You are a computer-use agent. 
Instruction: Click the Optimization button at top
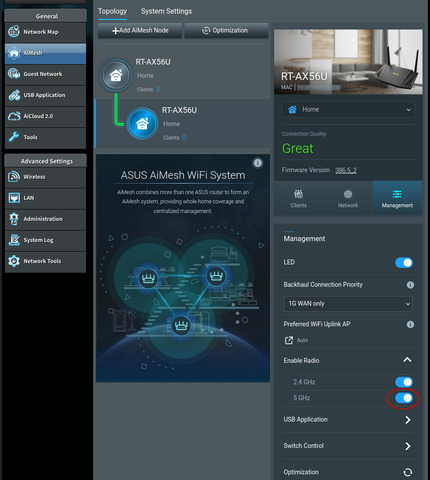[226, 30]
